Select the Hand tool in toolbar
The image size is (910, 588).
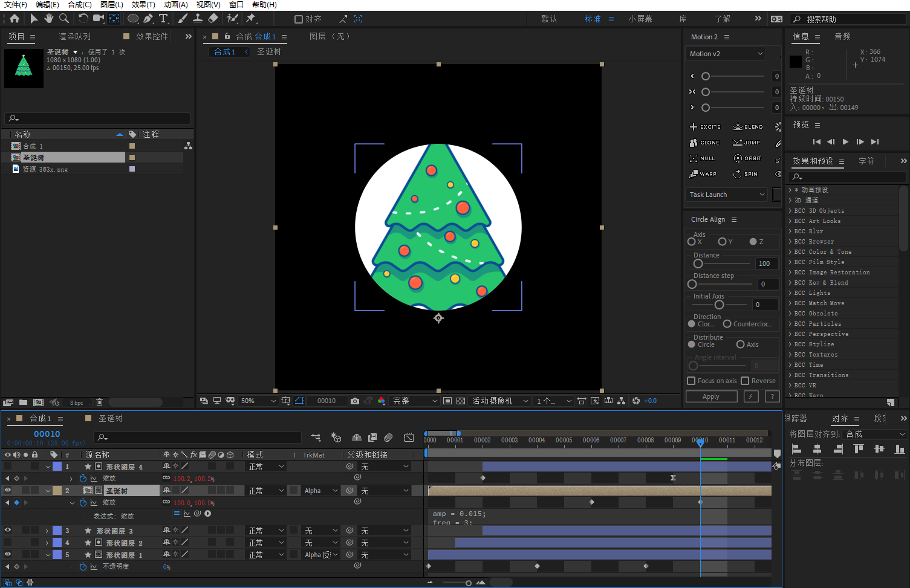(x=49, y=19)
